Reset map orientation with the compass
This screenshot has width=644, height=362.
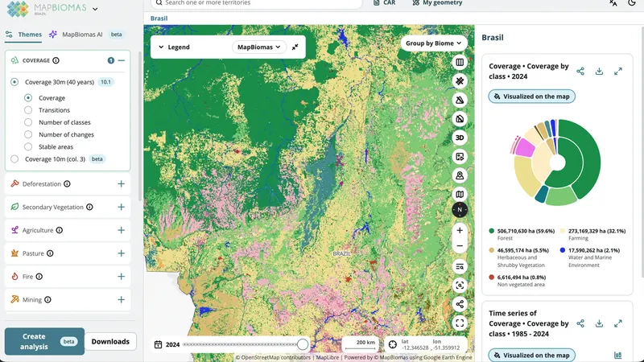[460, 210]
